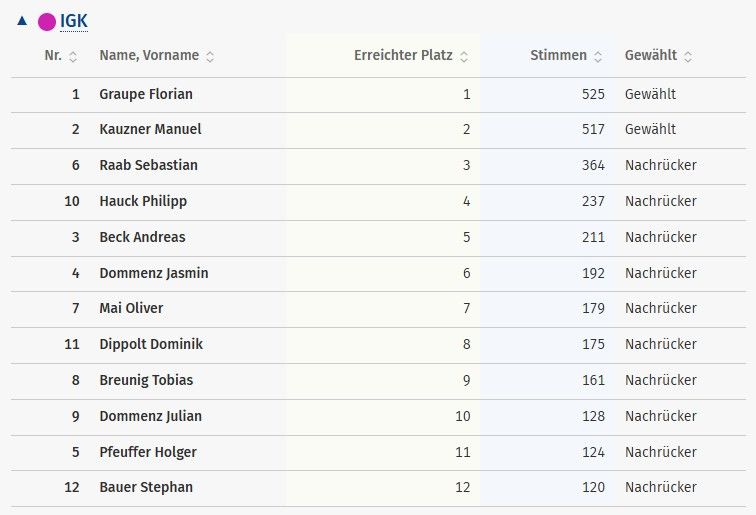Click the Nr. column header text
The width and height of the screenshot is (756, 515).
pyautogui.click(x=54, y=55)
